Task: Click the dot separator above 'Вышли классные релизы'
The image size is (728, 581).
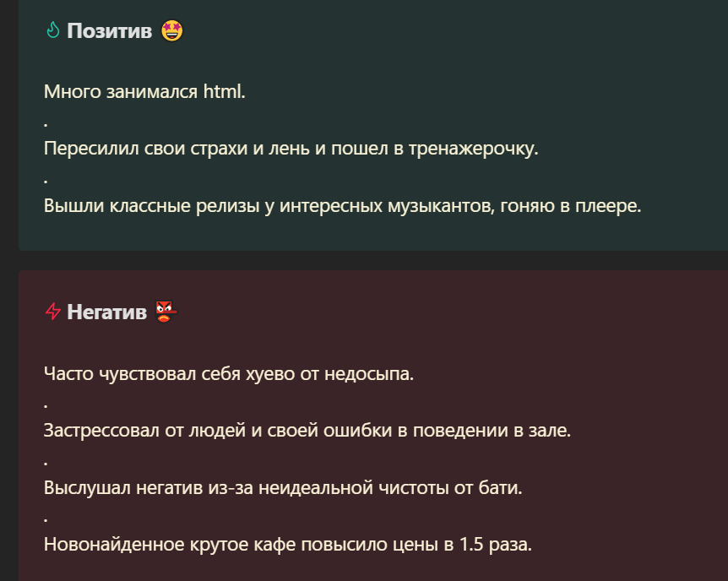Action: tap(46, 181)
